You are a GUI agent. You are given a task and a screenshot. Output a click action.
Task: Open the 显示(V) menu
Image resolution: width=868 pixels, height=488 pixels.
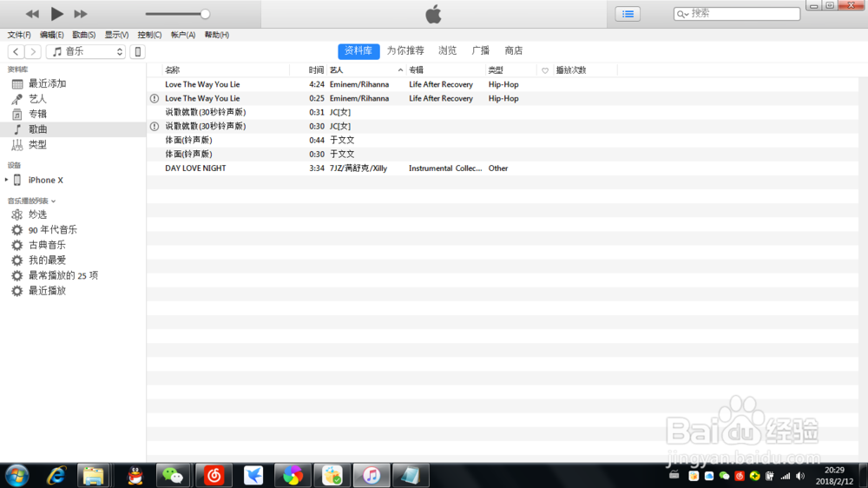[116, 35]
